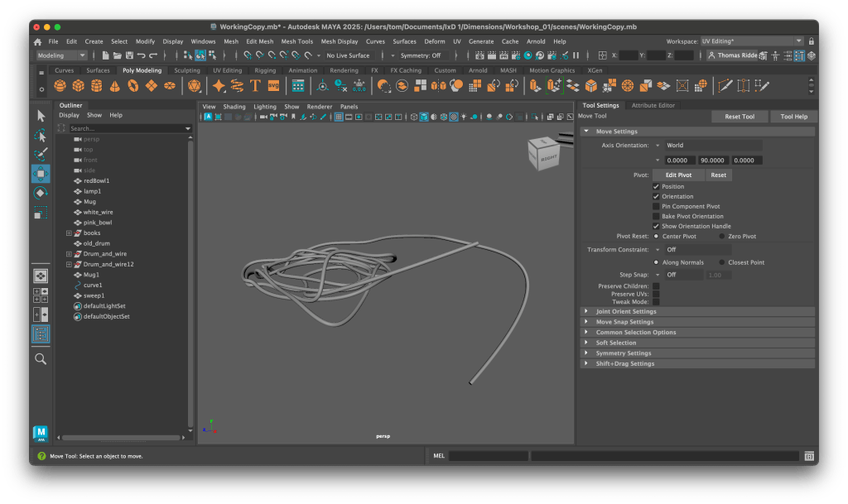Screen dimensions: 848x504
Task: Open the Mesh Tools menu
Action: 296,41
